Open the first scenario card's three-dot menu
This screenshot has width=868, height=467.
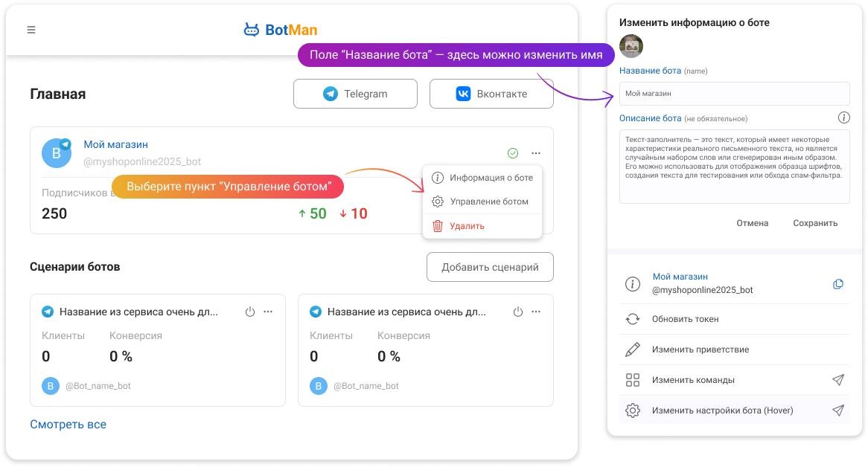tap(268, 312)
